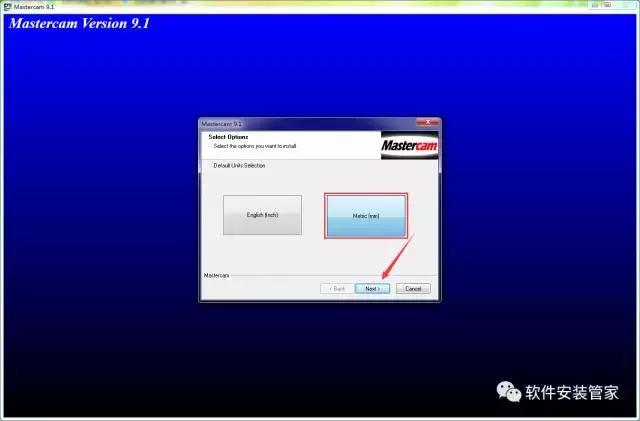This screenshot has width=640, height=421.
Task: Cancel the Mastercam installer
Action: [x=413, y=289]
